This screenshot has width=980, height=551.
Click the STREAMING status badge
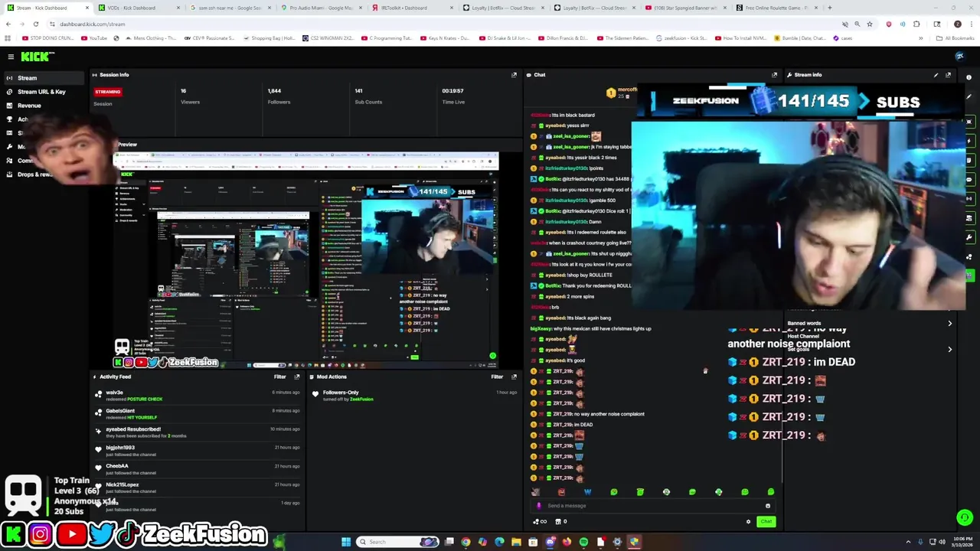pyautogui.click(x=108, y=92)
